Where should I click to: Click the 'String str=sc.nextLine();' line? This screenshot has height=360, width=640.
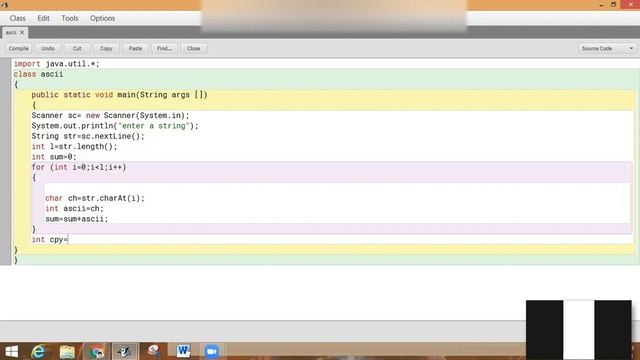point(88,136)
